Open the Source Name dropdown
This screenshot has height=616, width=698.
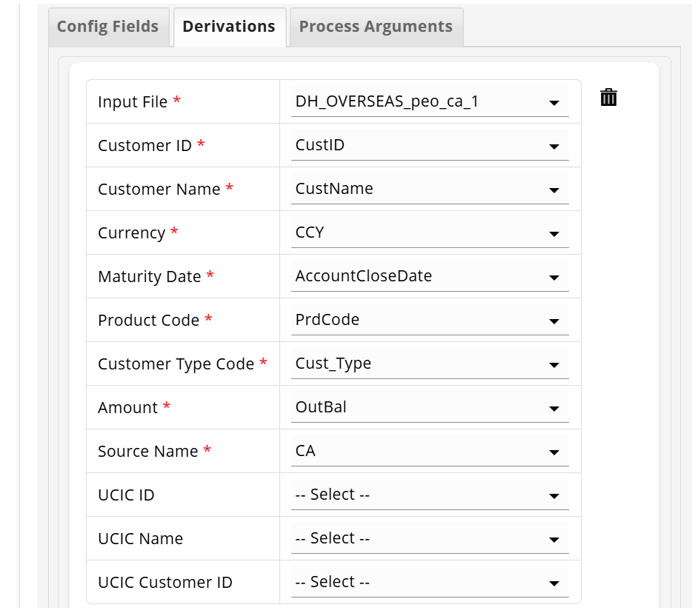click(x=430, y=452)
